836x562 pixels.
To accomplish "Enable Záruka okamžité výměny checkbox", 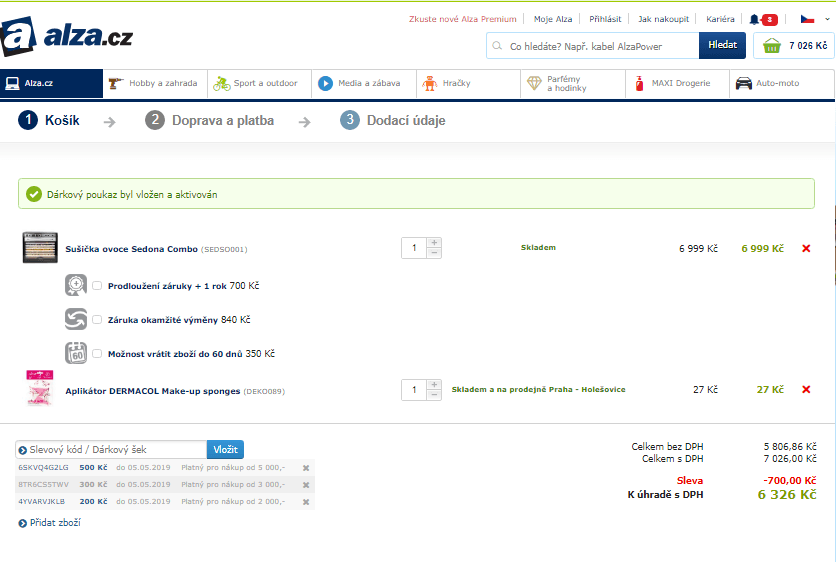I will pyautogui.click(x=97, y=319).
